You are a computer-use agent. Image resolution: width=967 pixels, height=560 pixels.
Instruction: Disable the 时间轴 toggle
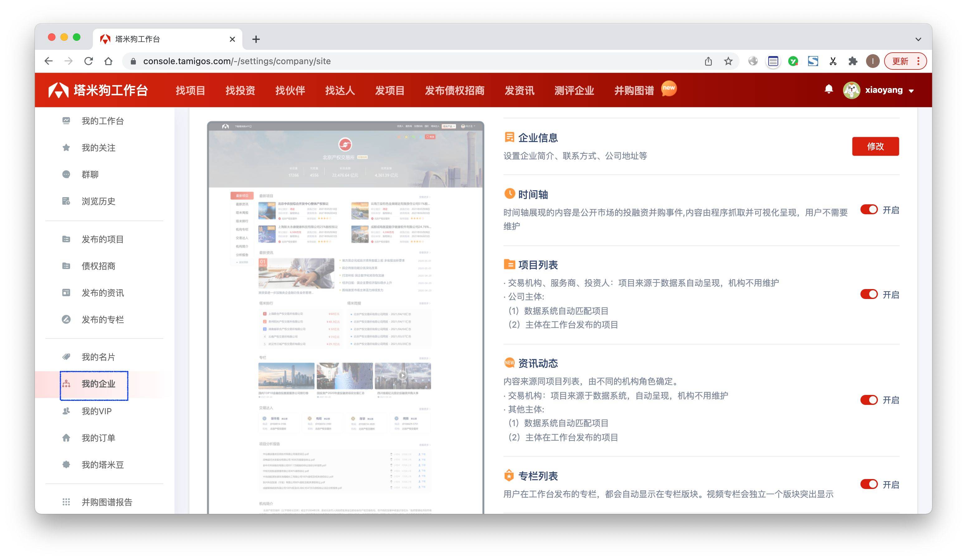[x=869, y=209]
